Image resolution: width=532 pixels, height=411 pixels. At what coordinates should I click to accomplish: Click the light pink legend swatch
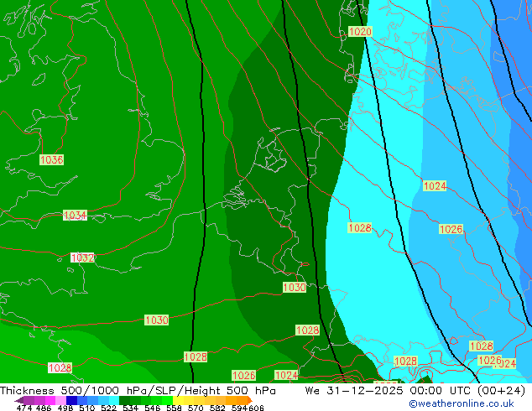pos(60,400)
